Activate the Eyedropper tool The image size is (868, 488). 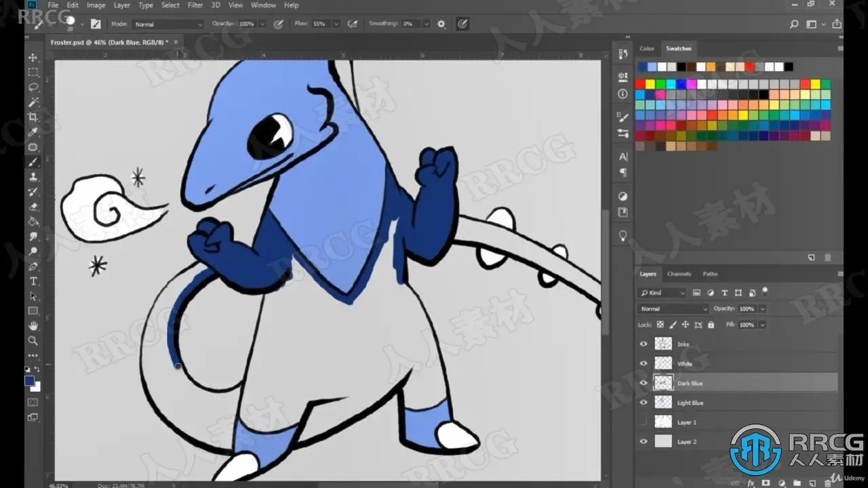tap(33, 132)
